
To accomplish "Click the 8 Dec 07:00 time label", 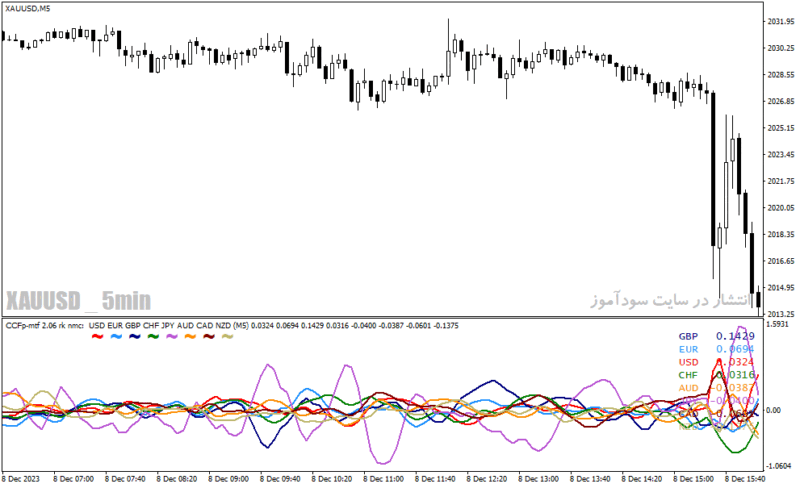I will (x=73, y=479).
